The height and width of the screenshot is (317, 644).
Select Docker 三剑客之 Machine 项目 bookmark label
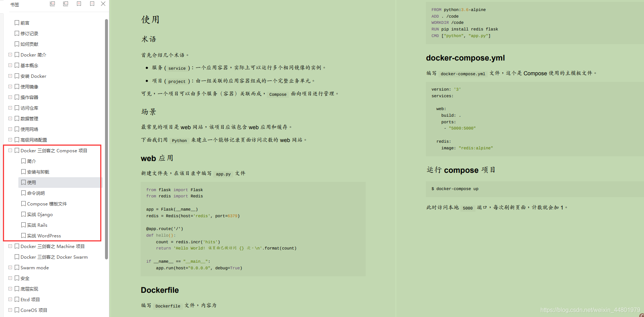tap(53, 246)
